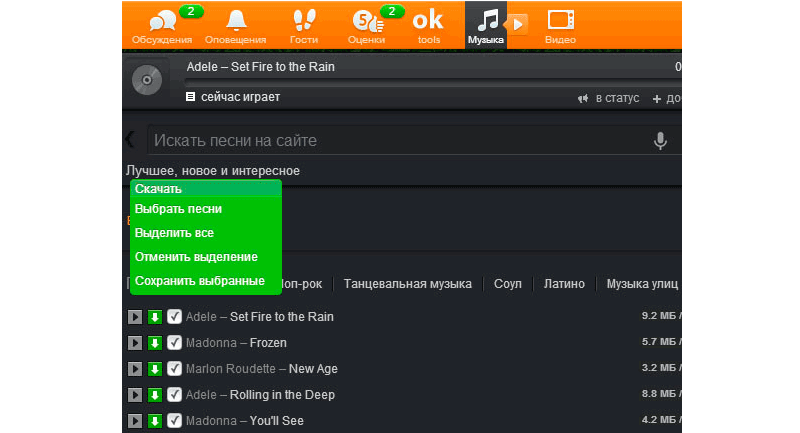
Task: Choose Сохранить выбранные from menu
Action: (199, 281)
